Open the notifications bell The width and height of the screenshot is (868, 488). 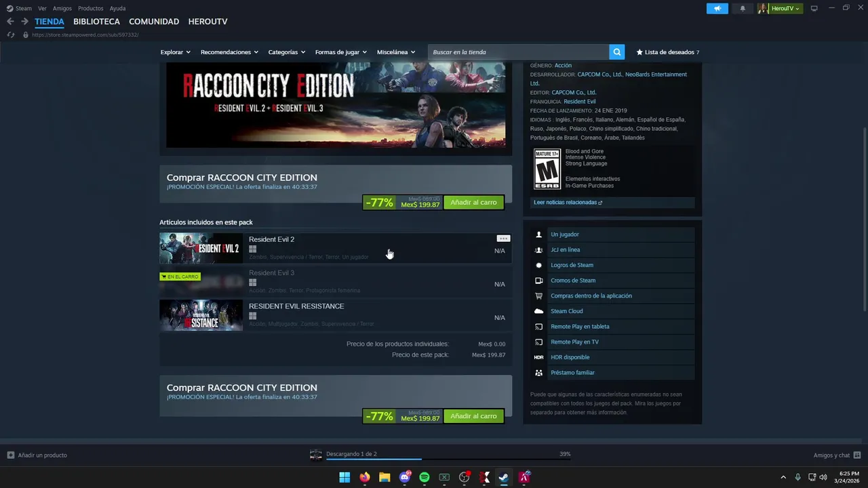(743, 8)
